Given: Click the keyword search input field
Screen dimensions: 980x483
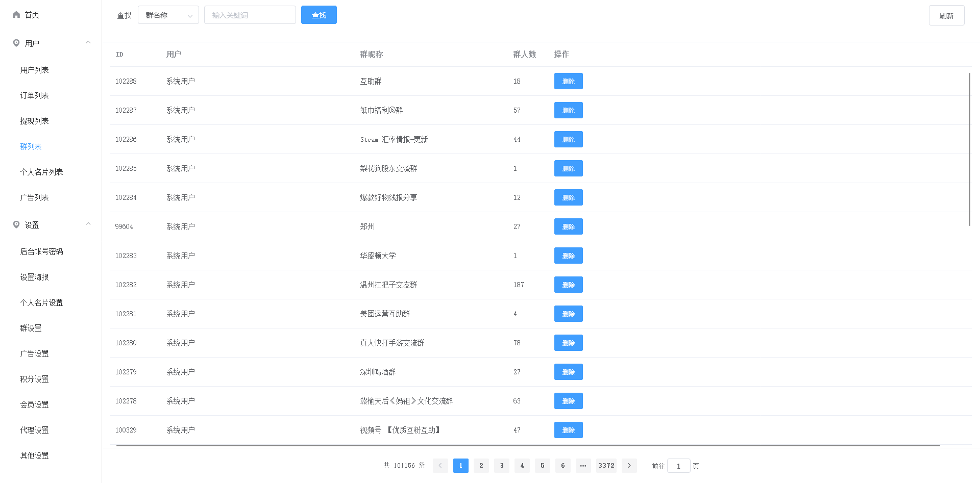Looking at the screenshot, I should coord(250,15).
